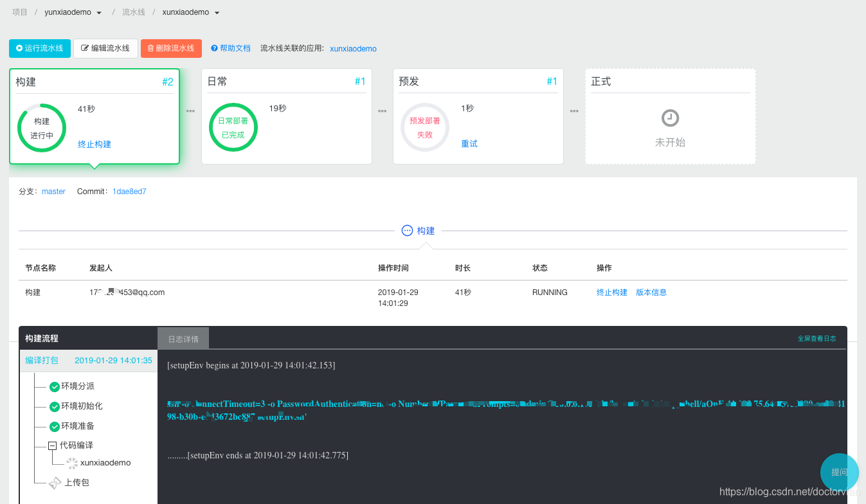Image resolution: width=866 pixels, height=504 pixels.
Task: Expand the xunxiaodemo pipeline dropdown
Action: (191, 12)
